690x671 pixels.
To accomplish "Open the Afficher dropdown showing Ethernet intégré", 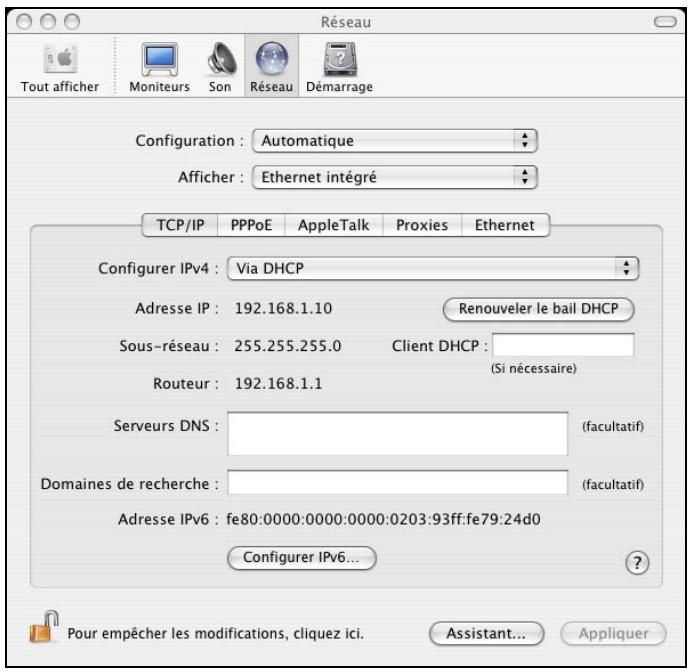I will coord(395,177).
